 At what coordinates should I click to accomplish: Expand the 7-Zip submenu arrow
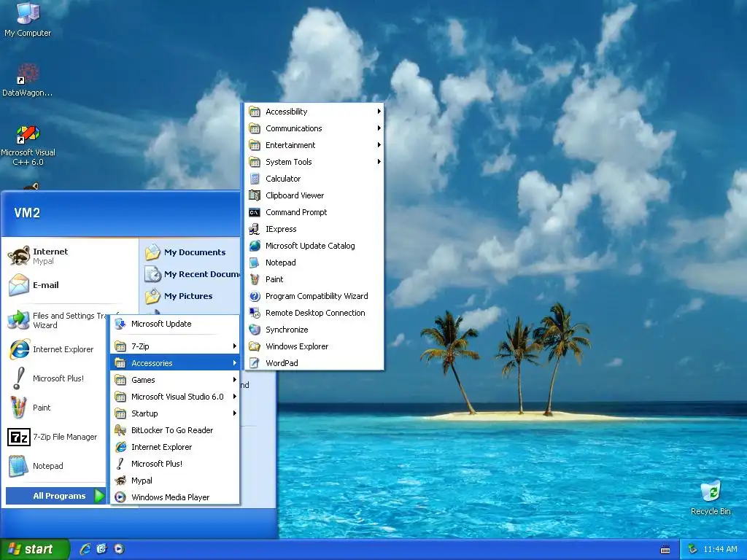click(x=234, y=346)
